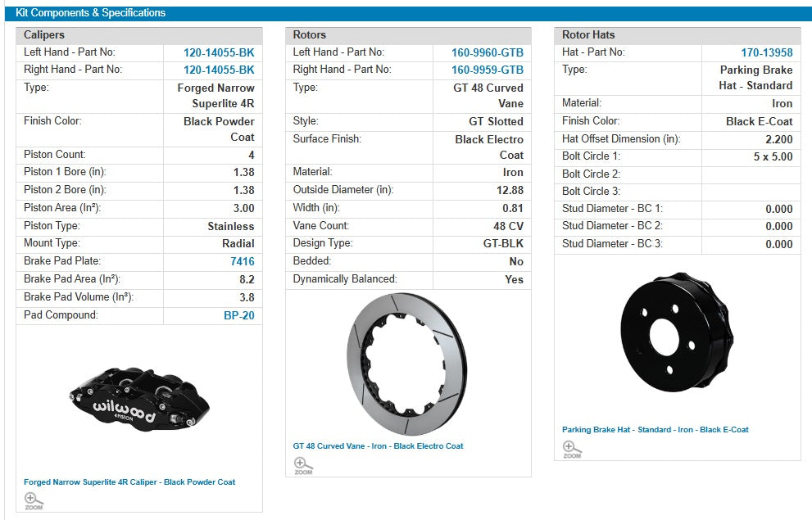This screenshot has height=520, width=812.
Task: Open right hand rotor part 160-9959-GTB
Action: point(487,70)
